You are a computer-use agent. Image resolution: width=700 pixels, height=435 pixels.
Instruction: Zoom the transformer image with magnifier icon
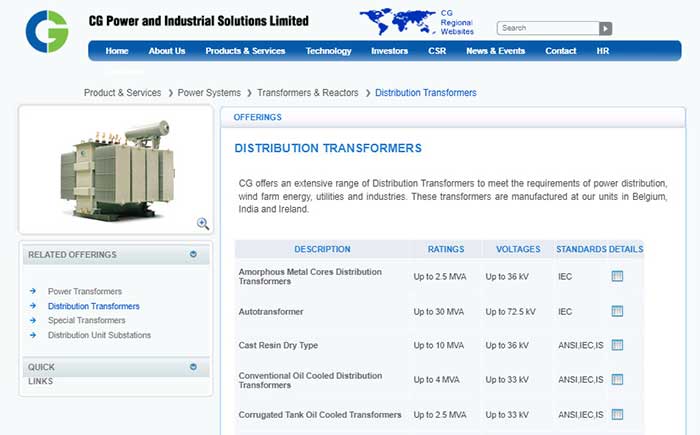coord(203,223)
